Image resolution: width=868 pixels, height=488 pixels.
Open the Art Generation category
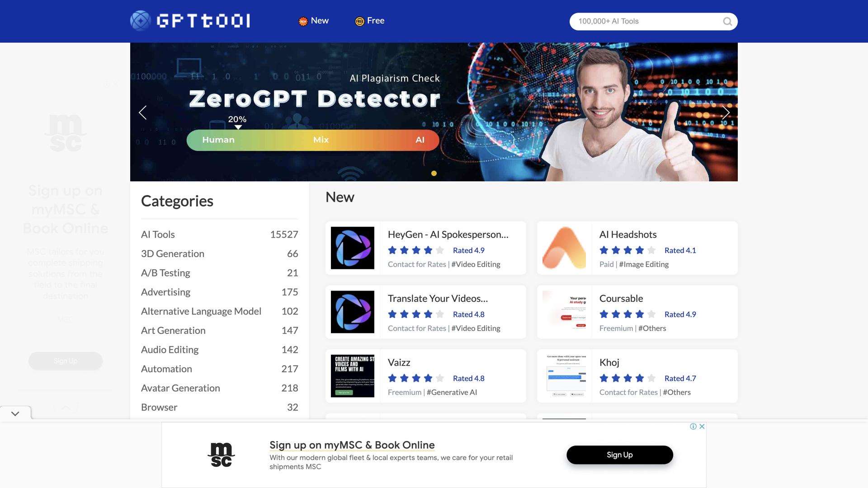(173, 331)
